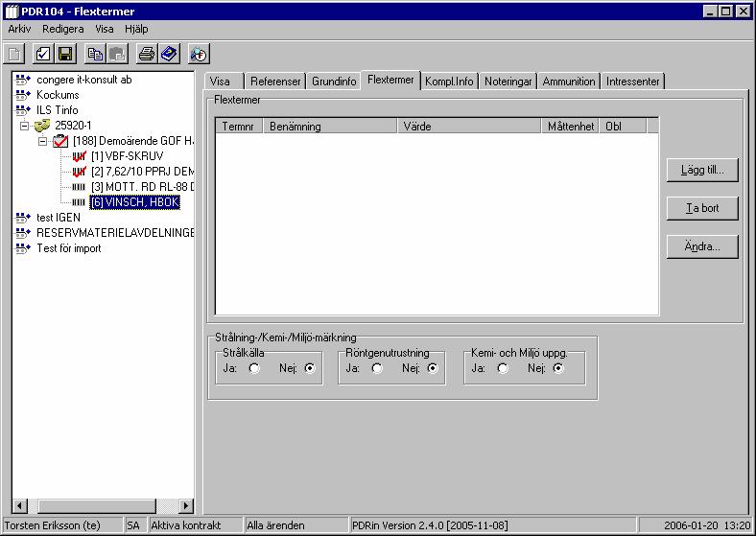
Task: Click the RESERVMATERIELAVDELNINGEN contract icon
Action: click(23, 233)
